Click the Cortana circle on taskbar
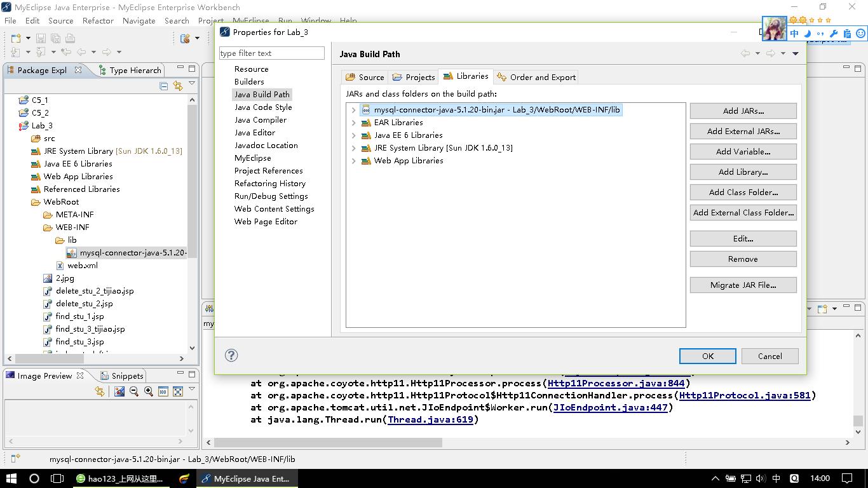This screenshot has width=868, height=488. coord(34,478)
